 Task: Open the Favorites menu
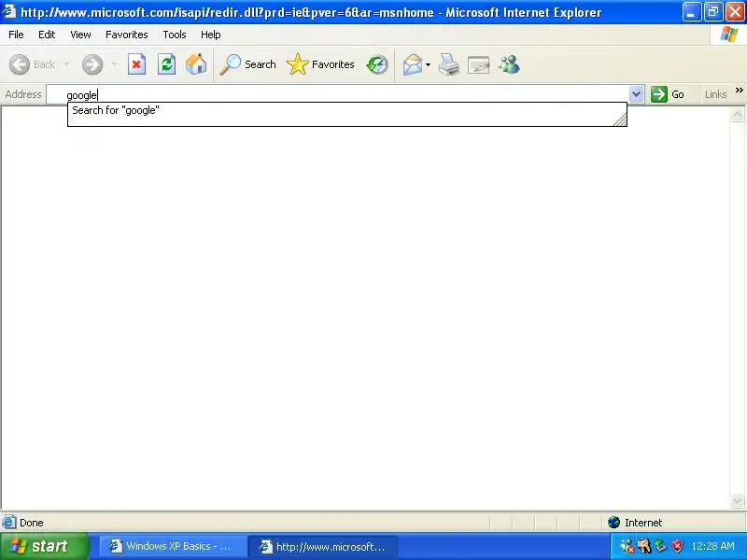tap(127, 35)
